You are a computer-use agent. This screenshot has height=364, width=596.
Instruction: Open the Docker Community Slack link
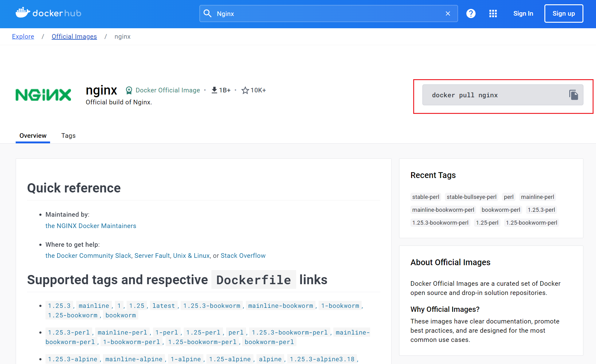point(88,256)
